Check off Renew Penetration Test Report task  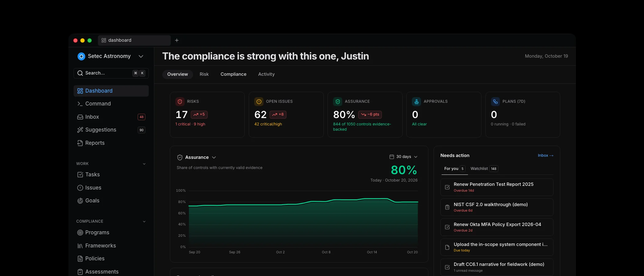coord(447,187)
